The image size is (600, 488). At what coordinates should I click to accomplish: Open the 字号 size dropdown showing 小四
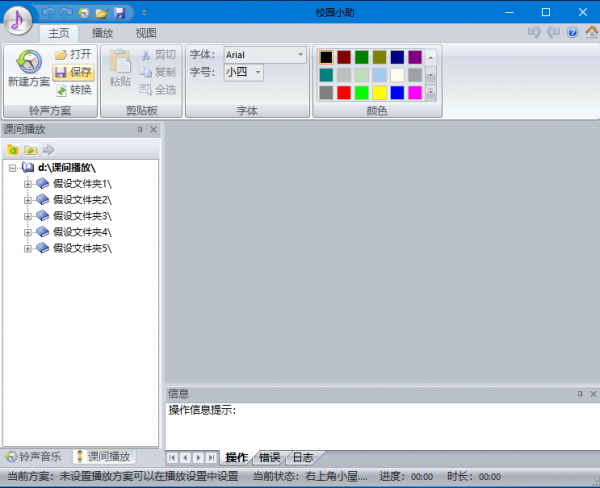[258, 72]
